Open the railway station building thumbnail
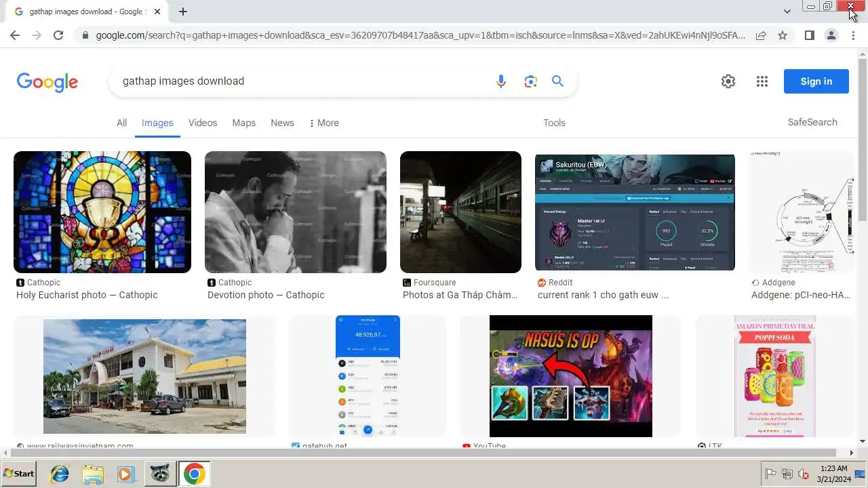The image size is (868, 488). tap(144, 376)
